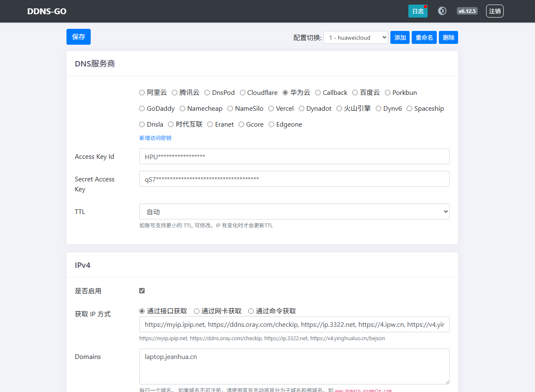Uncheck the IPv4 是否启用 checkbox

point(142,291)
